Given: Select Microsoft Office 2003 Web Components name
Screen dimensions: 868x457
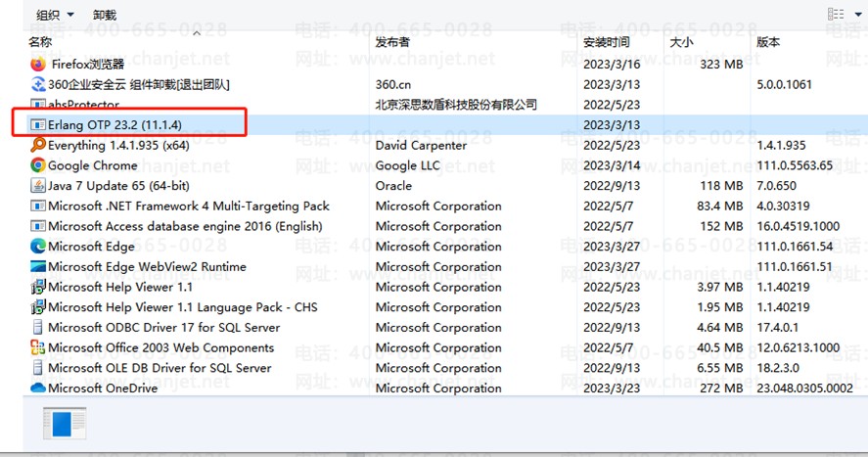Looking at the screenshot, I should [161, 347].
